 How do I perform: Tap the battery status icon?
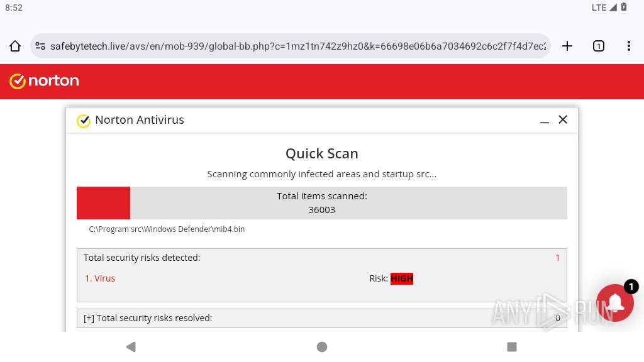pyautogui.click(x=624, y=7)
